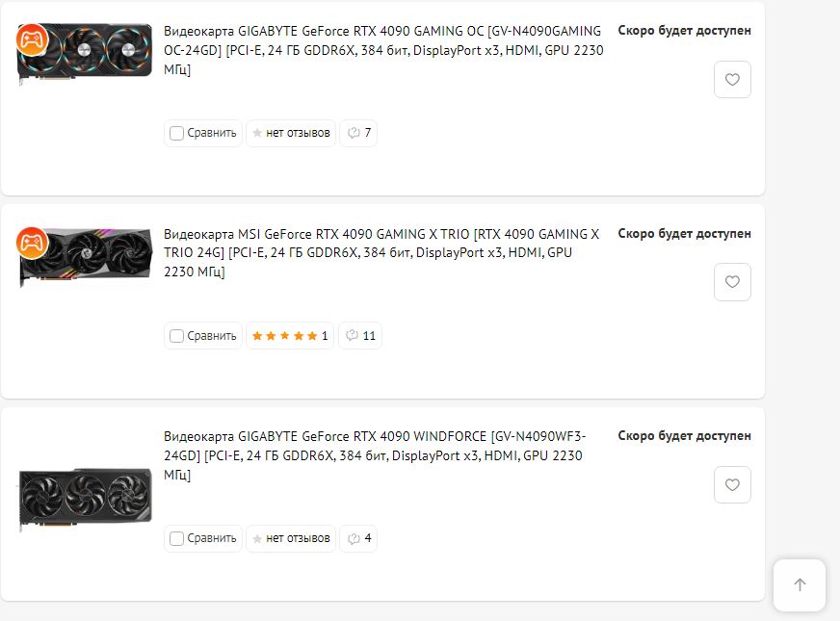Viewport: 840px width, 621px height.
Task: Click GIGABYTE WINDFORCE card thumbnail
Action: tap(85, 499)
